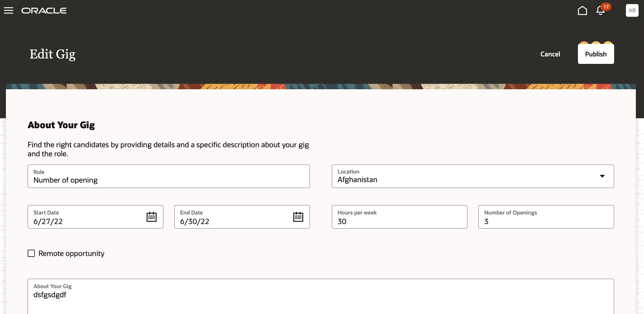The image size is (644, 314).
Task: Click the About Your Gig section heading
Action: point(61,125)
